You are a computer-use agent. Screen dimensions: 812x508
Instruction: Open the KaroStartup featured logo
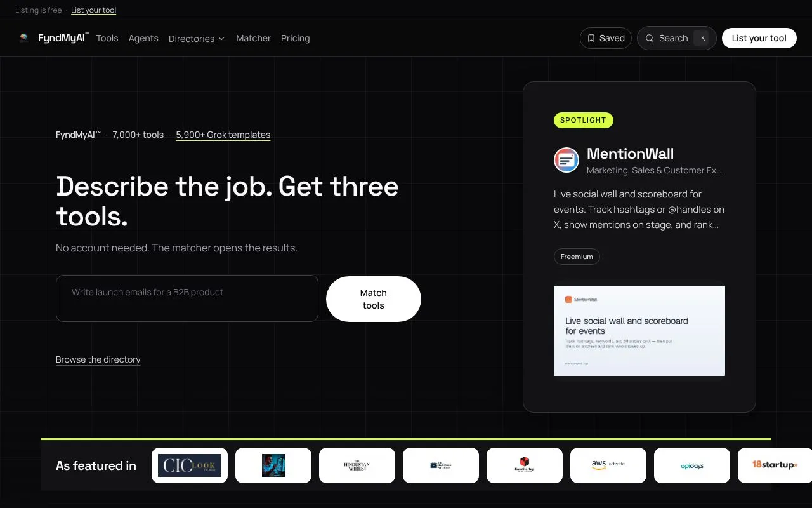(x=525, y=465)
